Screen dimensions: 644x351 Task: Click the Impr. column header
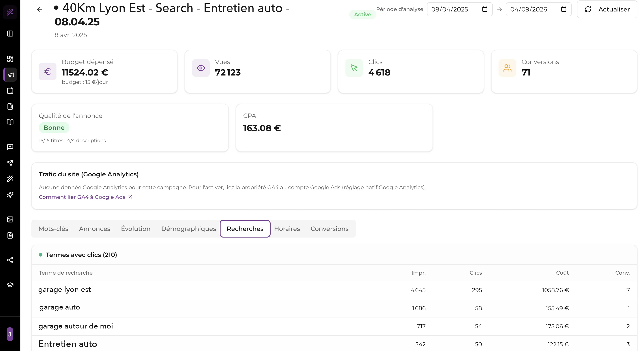[x=419, y=273]
